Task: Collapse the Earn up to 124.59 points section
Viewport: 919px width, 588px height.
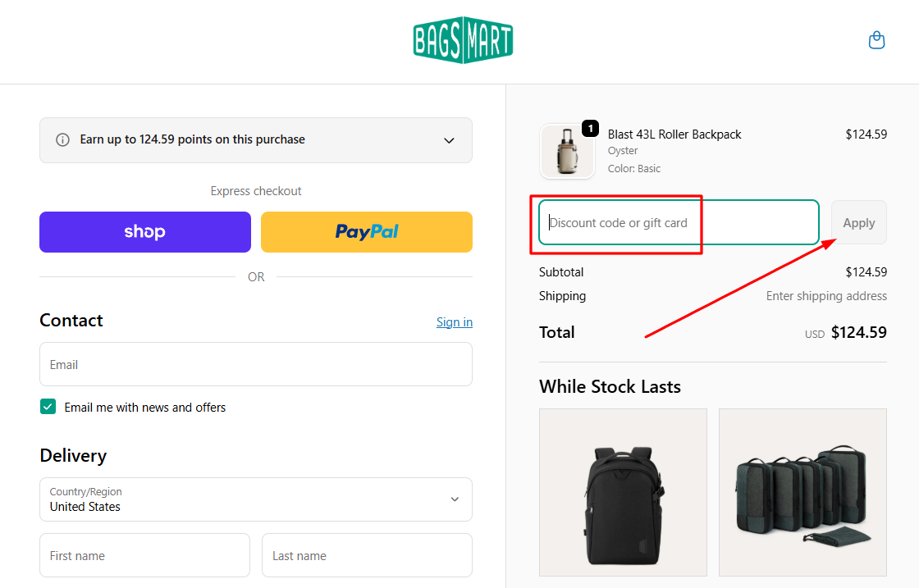Action: [449, 140]
